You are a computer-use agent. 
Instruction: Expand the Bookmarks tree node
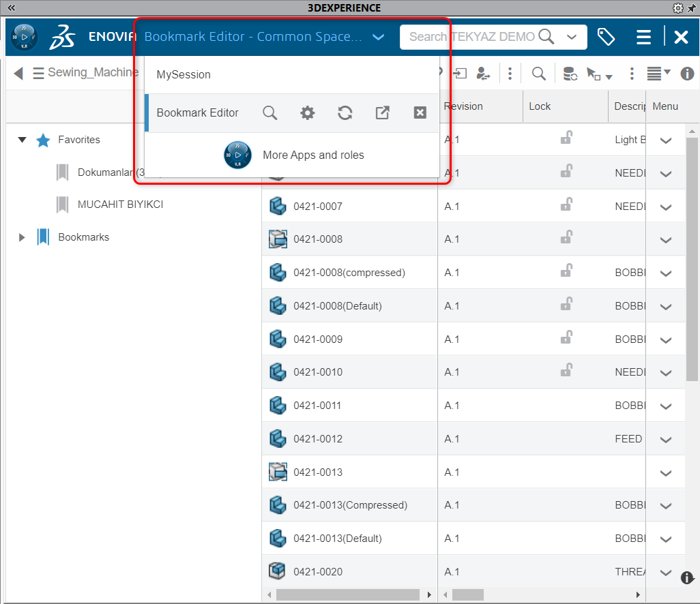click(21, 237)
